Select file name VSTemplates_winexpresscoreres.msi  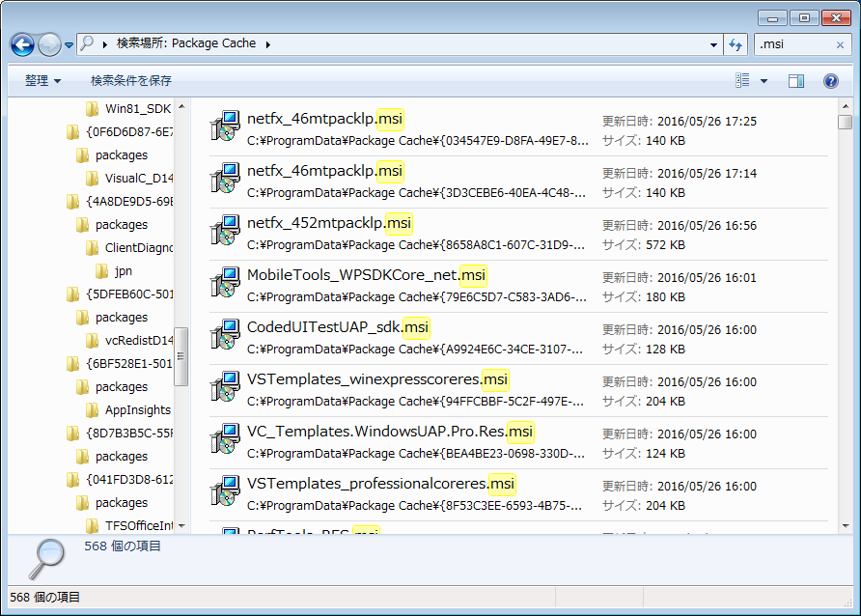[x=377, y=379]
